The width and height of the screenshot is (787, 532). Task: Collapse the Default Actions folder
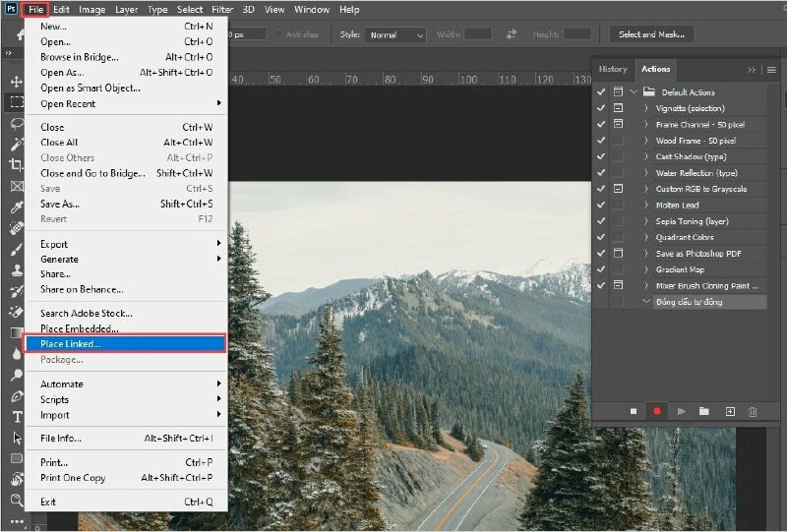coord(635,92)
